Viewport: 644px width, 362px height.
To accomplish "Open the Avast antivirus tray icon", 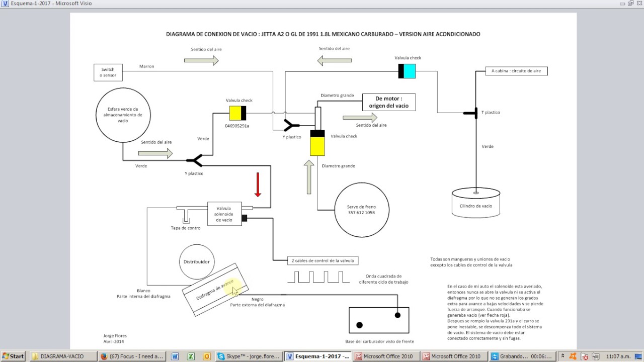I will pos(572,356).
